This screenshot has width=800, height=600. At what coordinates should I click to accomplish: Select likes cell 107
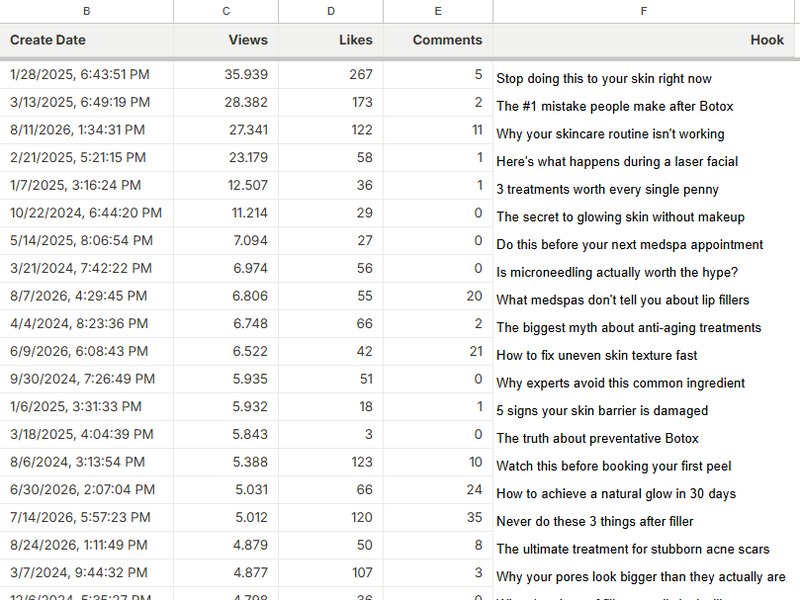tap(331, 572)
